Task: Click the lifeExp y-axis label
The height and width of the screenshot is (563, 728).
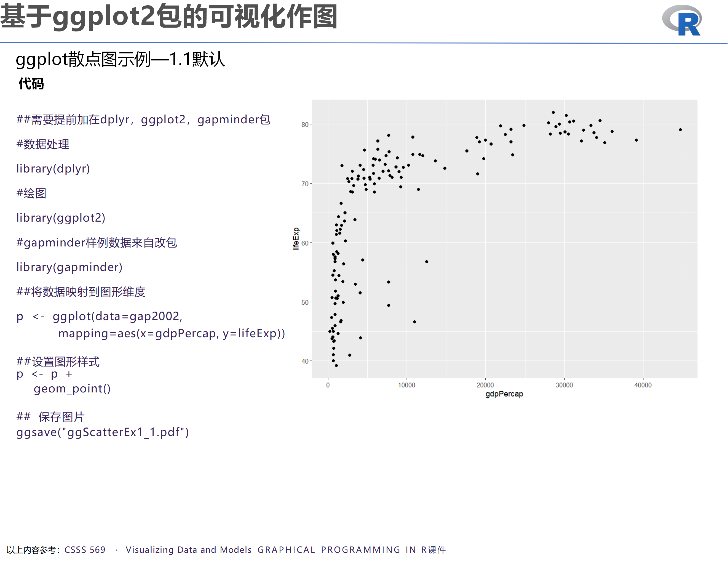Action: (296, 239)
